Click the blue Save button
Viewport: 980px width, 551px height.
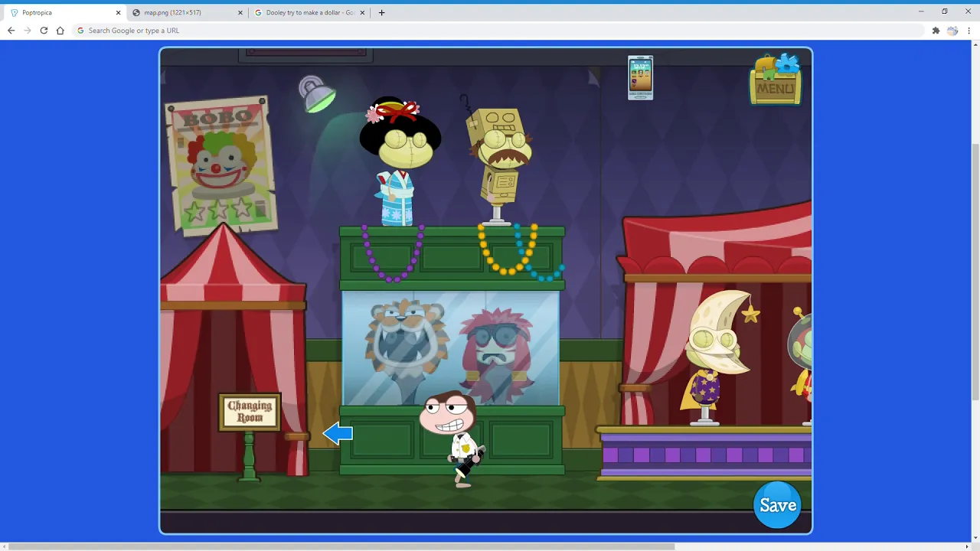pos(777,505)
